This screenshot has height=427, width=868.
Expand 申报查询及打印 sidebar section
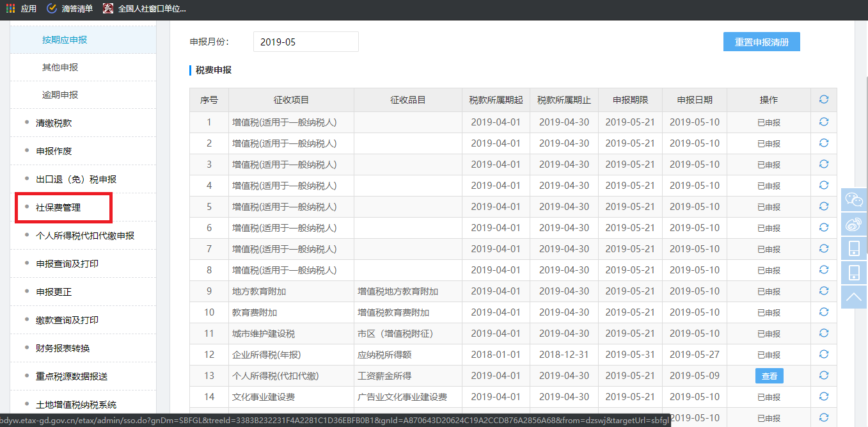click(x=67, y=264)
